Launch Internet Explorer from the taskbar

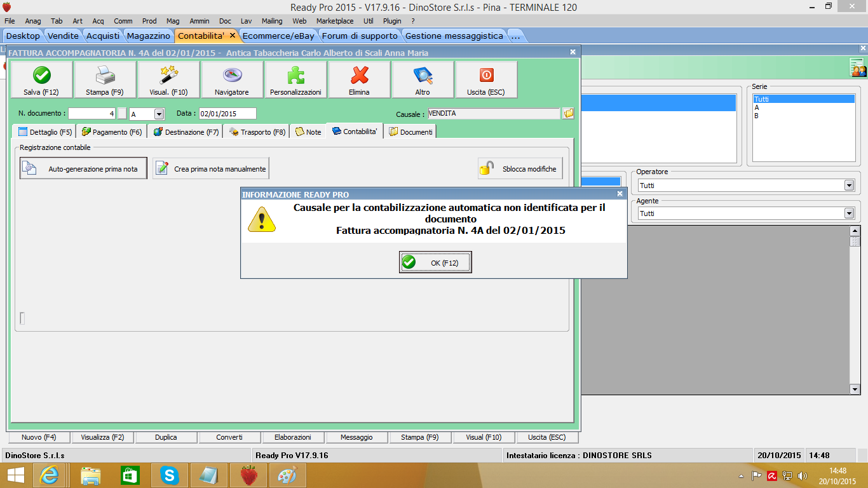pos(50,475)
